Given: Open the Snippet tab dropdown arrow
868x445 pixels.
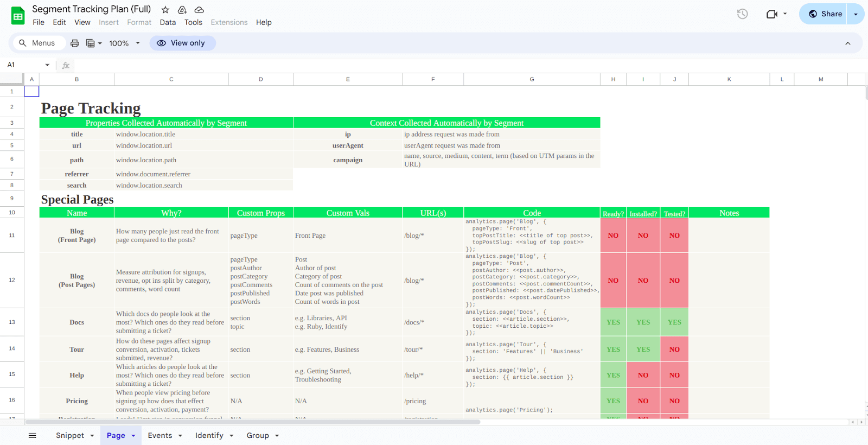Looking at the screenshot, I should [x=92, y=436].
